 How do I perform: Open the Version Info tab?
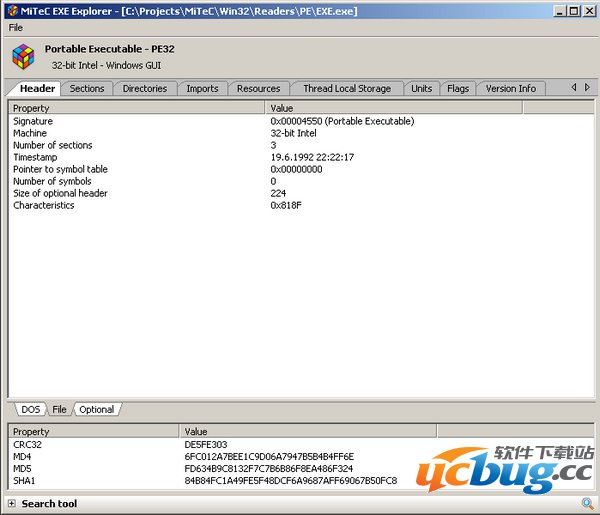pos(510,88)
